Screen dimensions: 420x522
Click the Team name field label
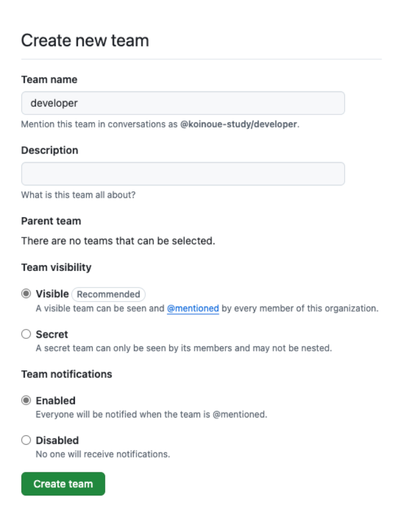tap(49, 80)
